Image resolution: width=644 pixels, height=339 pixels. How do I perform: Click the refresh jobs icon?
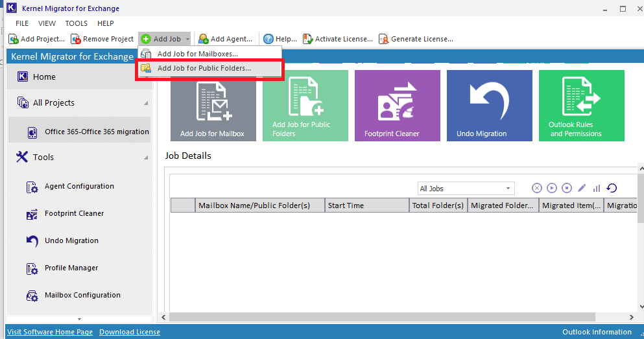pos(612,188)
